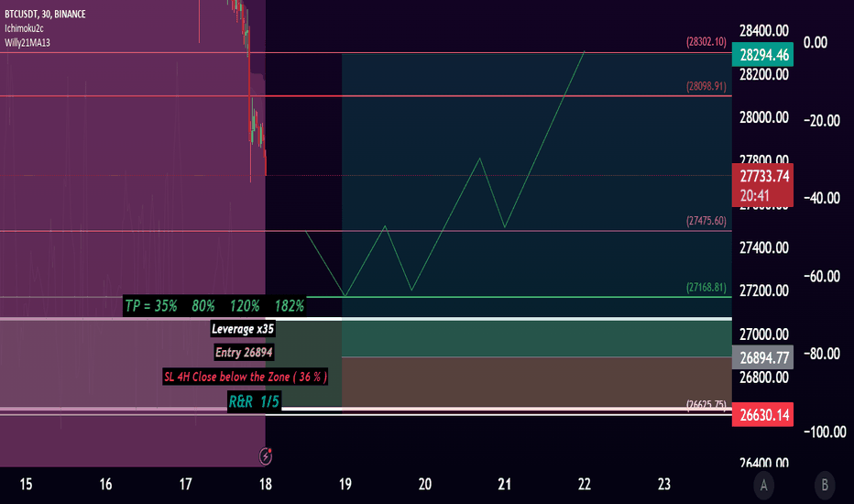Click the 27400.00 price scale value
The width and height of the screenshot is (854, 504).
[763, 247]
